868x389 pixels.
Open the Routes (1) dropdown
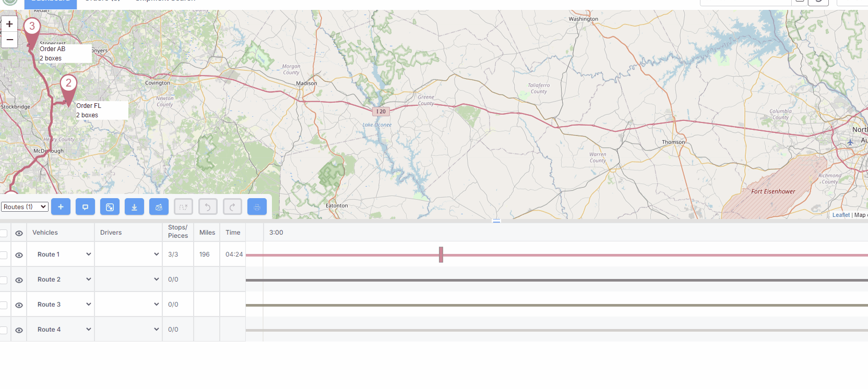click(x=25, y=207)
